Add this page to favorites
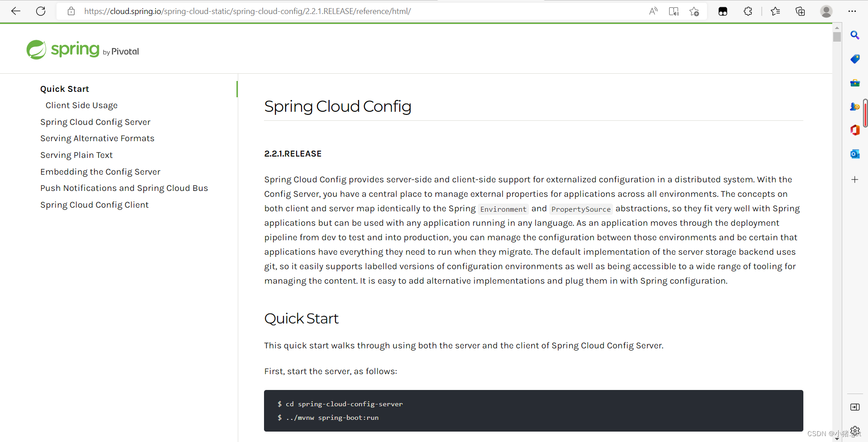 (694, 11)
